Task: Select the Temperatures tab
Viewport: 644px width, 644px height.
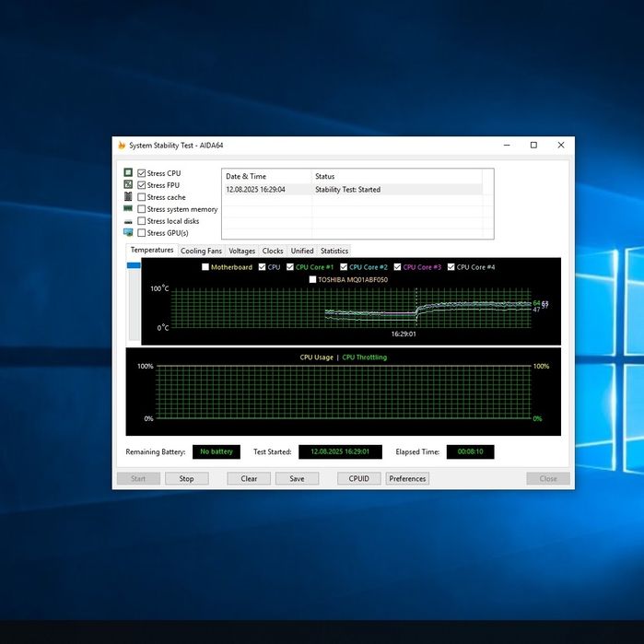Action: pyautogui.click(x=152, y=250)
